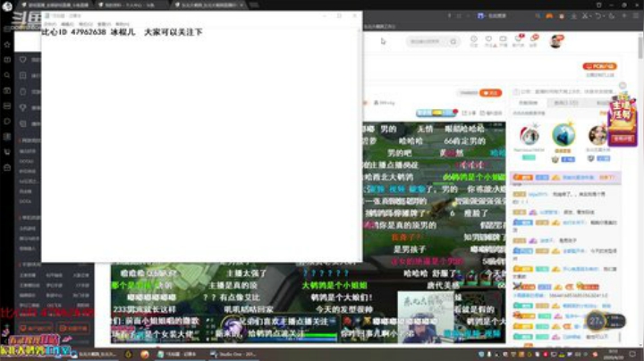The height and width of the screenshot is (361, 644).
Task: Click the download icon in browser toolbar
Action: [573, 15]
